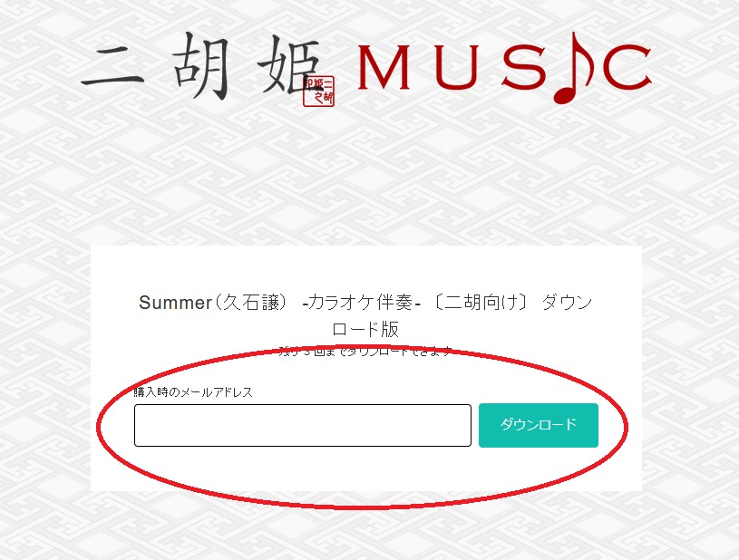Click the red MUSIC logo text
739x560 pixels.
point(505,67)
